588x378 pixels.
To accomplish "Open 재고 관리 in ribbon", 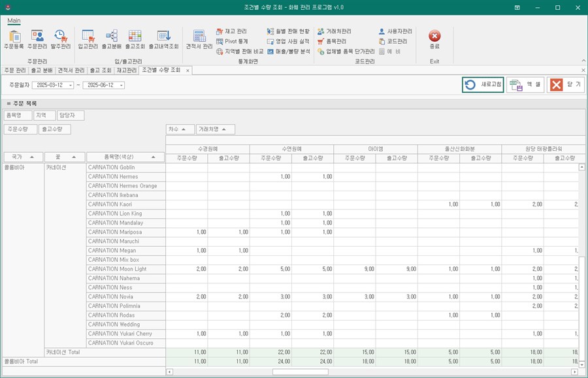I will tap(231, 31).
